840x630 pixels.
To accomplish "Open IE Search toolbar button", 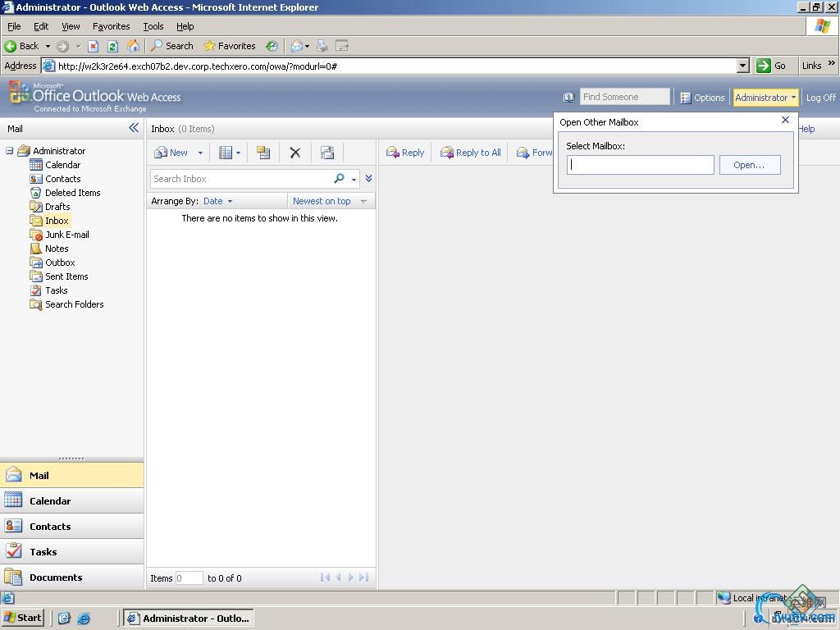I will pyautogui.click(x=172, y=46).
